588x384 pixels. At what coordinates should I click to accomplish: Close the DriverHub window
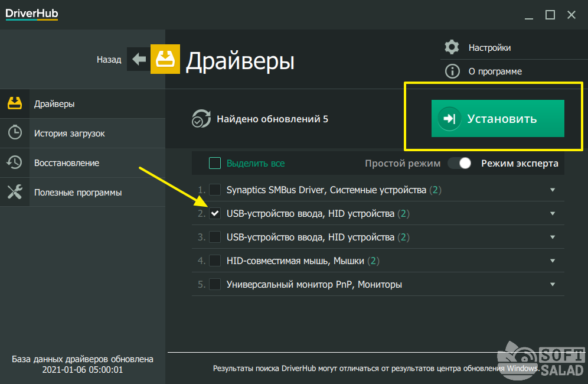pyautogui.click(x=571, y=15)
